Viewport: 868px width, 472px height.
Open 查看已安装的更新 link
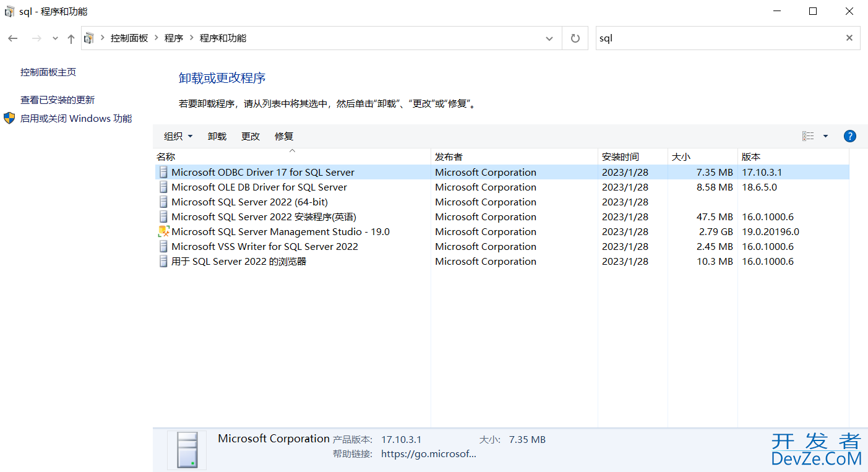58,100
